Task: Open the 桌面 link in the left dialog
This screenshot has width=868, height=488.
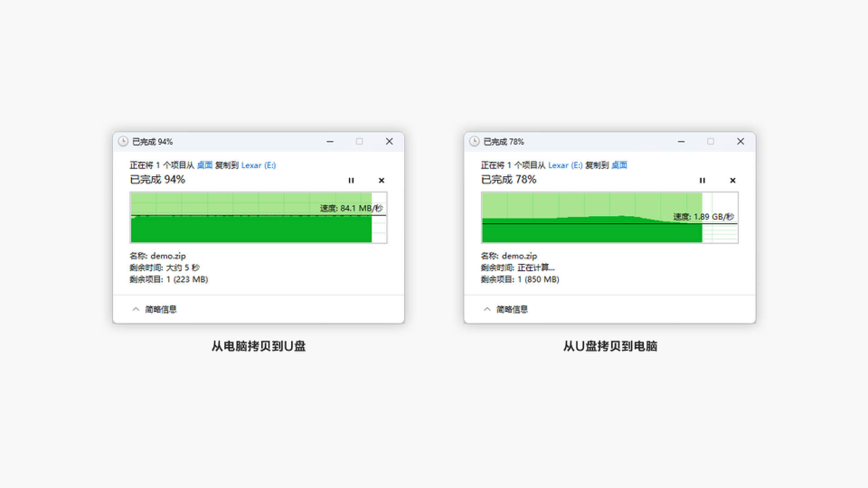Action: [x=205, y=165]
